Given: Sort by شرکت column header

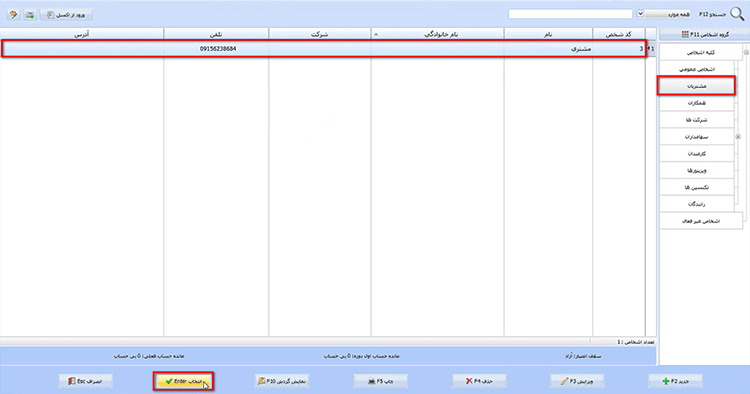Looking at the screenshot, I should [x=320, y=34].
